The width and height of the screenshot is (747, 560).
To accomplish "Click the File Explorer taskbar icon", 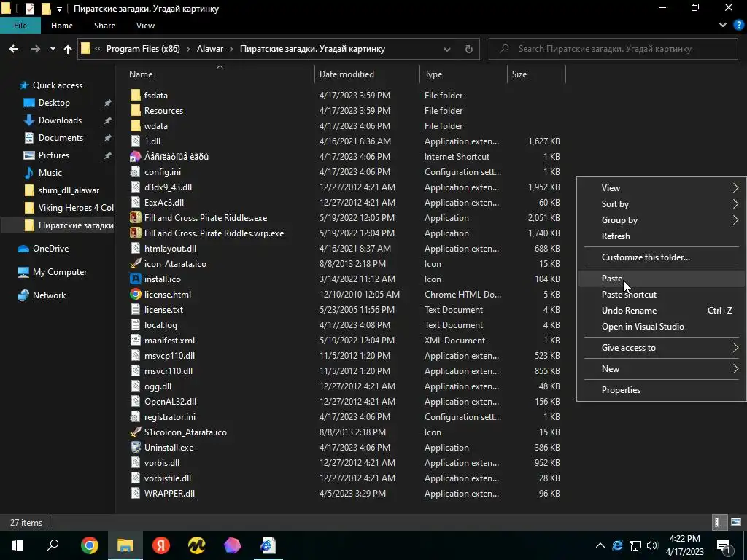I will tap(125, 545).
